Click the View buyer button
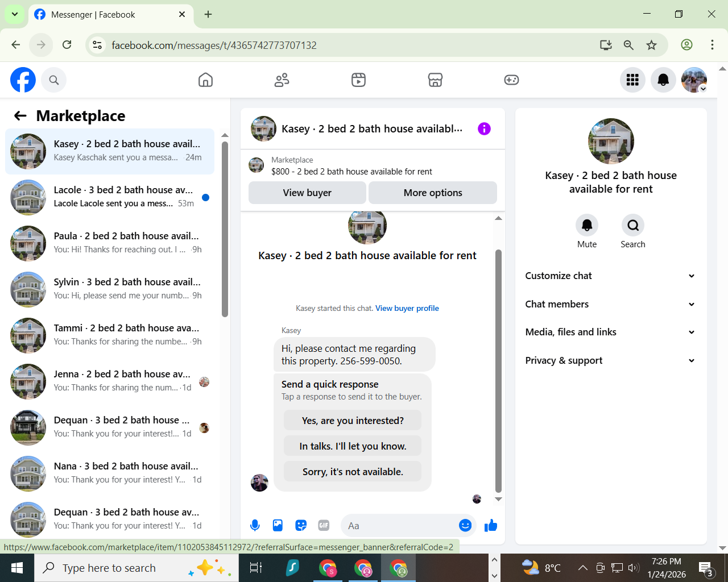The height and width of the screenshot is (582, 728). pyautogui.click(x=307, y=193)
